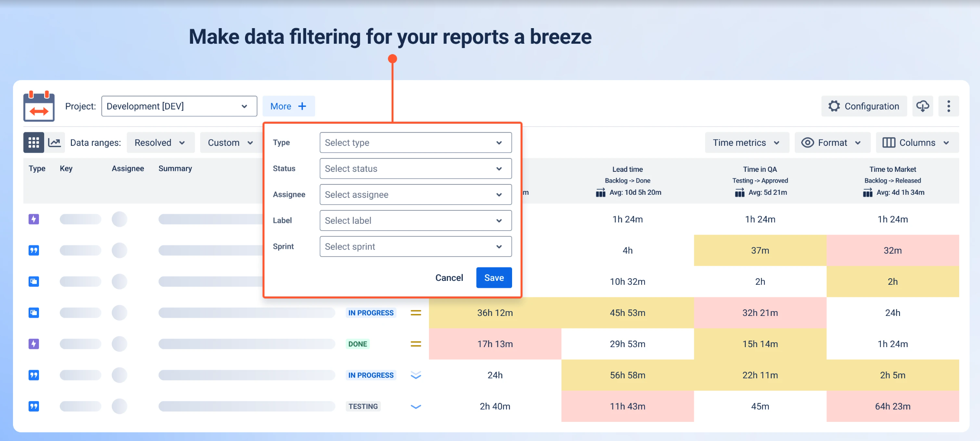Image resolution: width=980 pixels, height=441 pixels.
Task: Switch to the chart view icon
Action: click(55, 142)
